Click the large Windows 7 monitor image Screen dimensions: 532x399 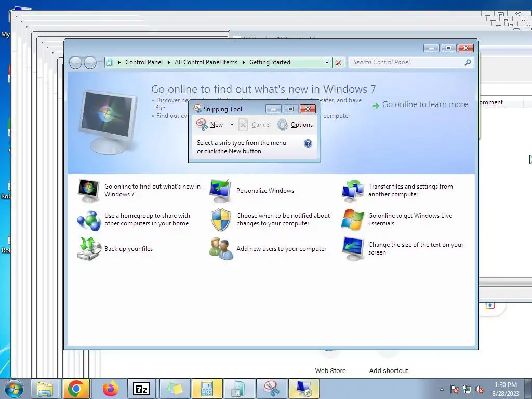pos(108,122)
